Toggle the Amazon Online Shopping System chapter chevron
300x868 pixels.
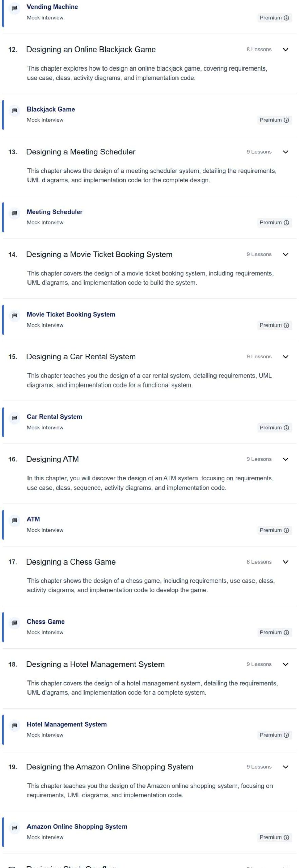(x=286, y=767)
